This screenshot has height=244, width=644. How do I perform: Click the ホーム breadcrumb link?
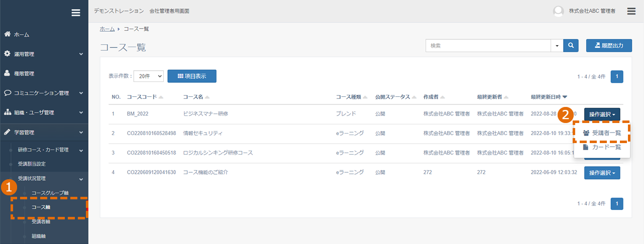107,29
